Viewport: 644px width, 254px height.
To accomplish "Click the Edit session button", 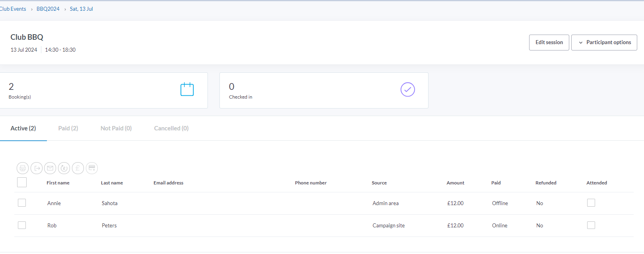I will (x=549, y=43).
